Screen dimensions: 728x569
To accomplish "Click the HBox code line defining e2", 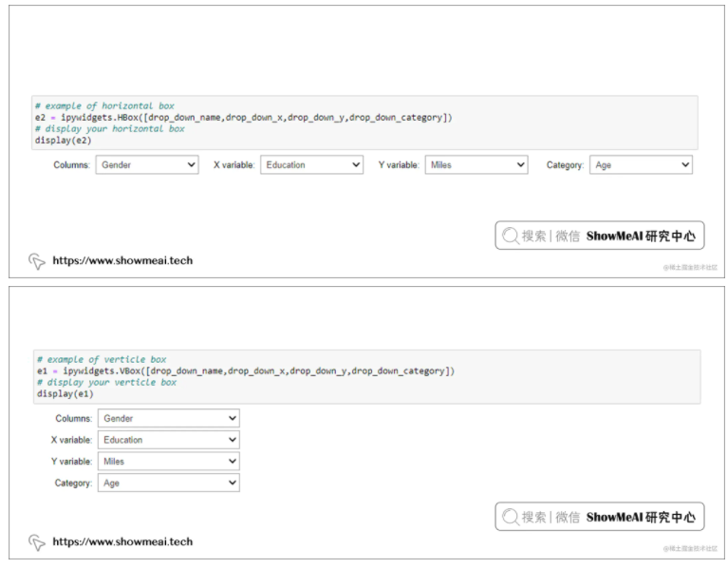I will (243, 117).
